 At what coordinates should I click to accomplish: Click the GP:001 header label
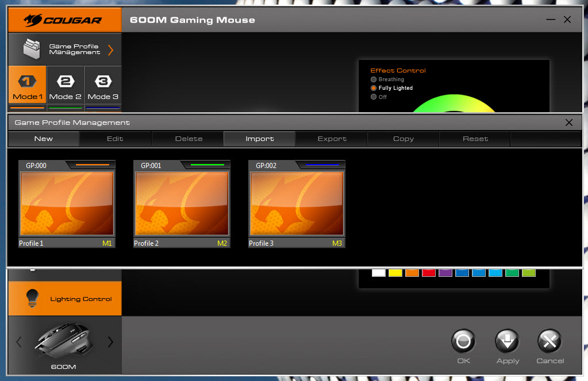151,166
